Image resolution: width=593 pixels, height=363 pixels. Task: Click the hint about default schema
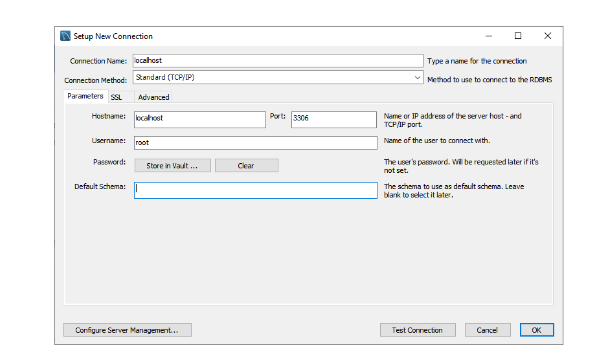click(454, 191)
